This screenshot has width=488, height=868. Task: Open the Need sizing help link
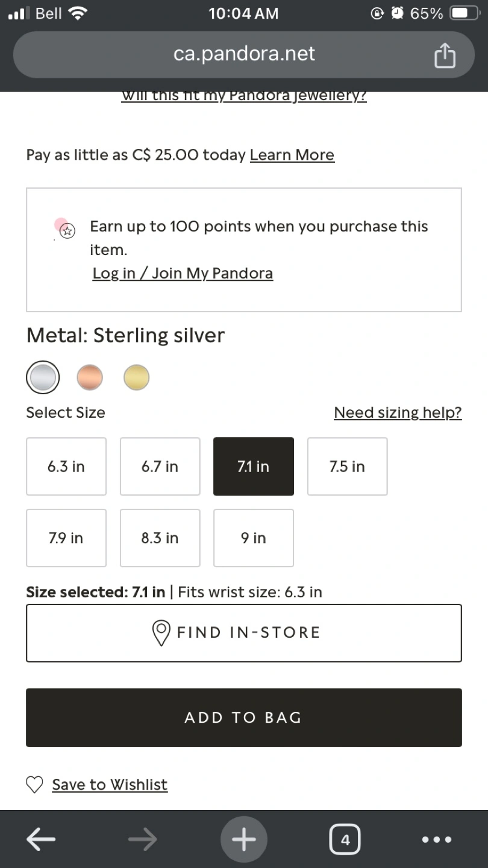point(398,412)
